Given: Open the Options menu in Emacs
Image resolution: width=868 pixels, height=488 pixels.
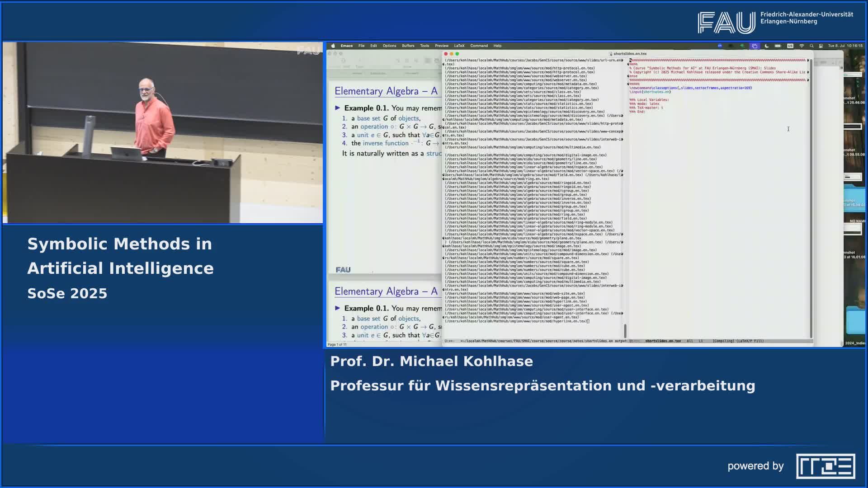Looking at the screenshot, I should [389, 46].
